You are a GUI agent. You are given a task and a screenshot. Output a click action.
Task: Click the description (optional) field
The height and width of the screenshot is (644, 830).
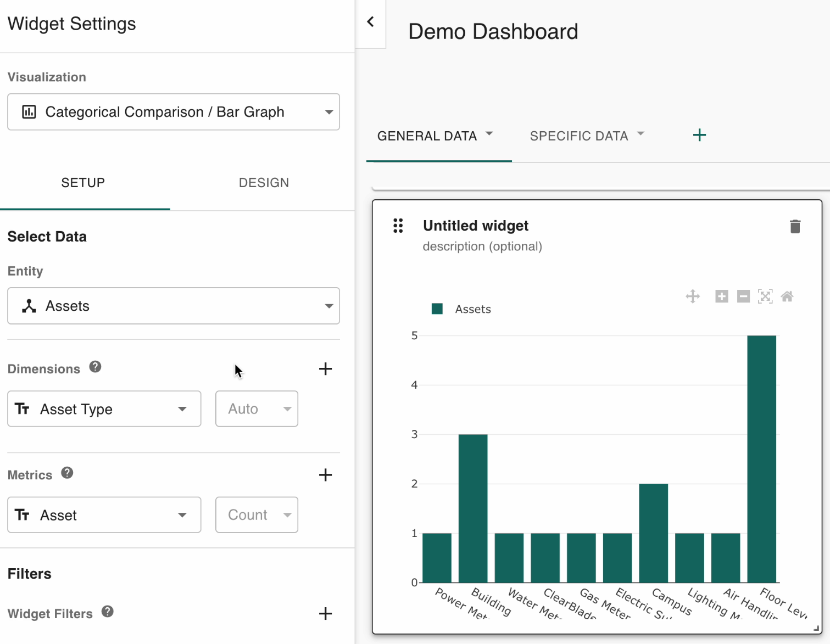point(482,246)
